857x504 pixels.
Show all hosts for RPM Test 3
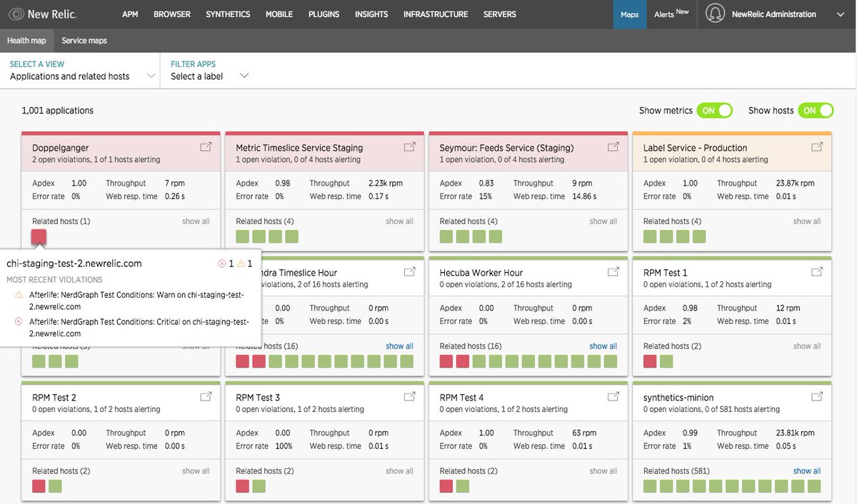399,471
